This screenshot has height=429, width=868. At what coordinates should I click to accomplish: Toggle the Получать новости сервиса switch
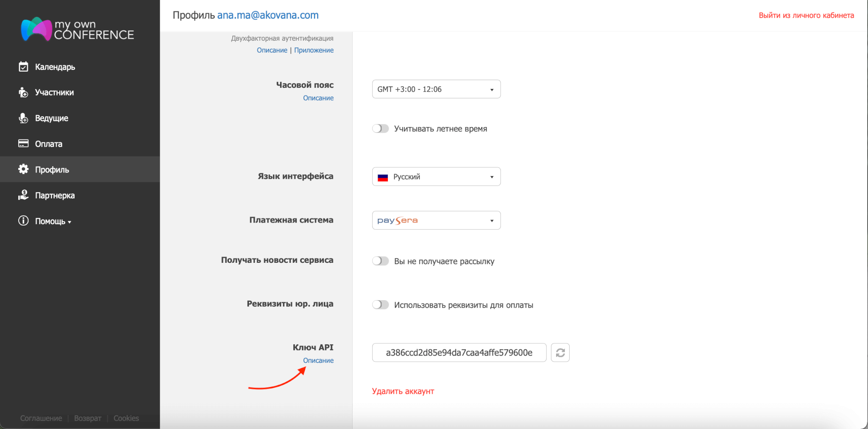(x=380, y=261)
